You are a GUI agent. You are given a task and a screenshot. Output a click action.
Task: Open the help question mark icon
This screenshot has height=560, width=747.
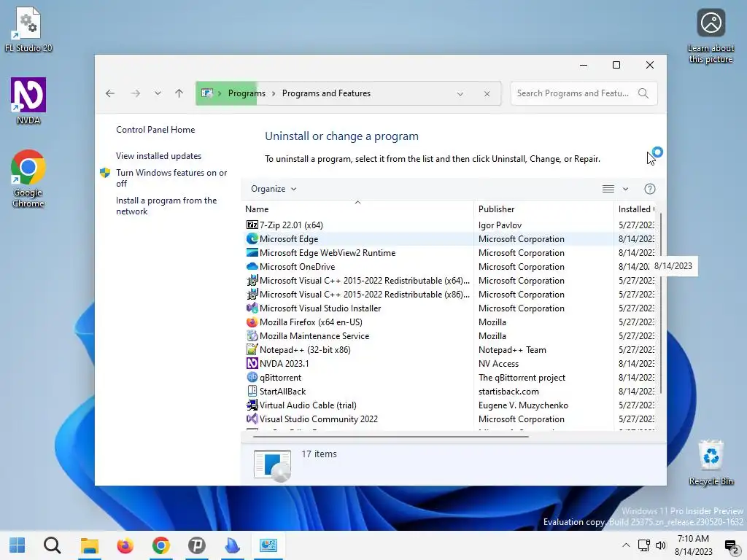(649, 189)
